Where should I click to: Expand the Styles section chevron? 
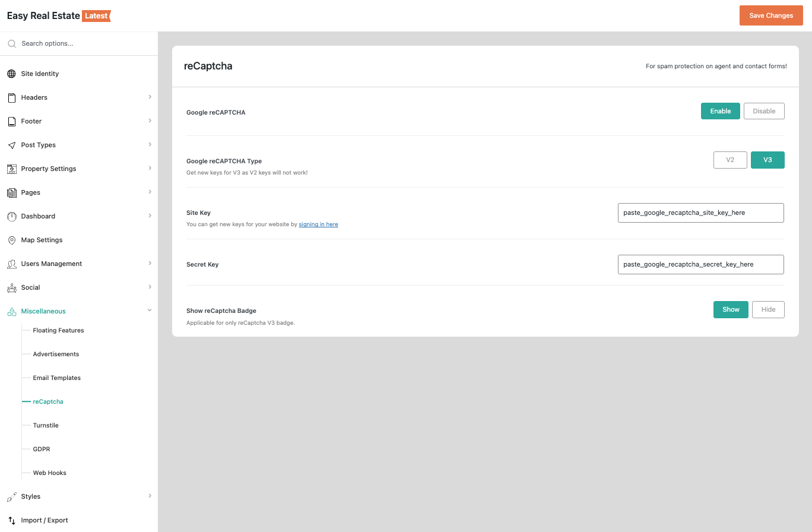pos(150,496)
